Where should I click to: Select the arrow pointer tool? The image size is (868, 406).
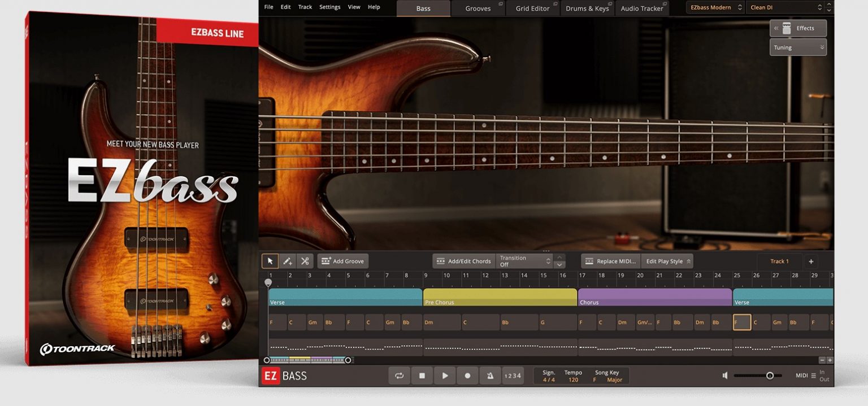pyautogui.click(x=270, y=261)
